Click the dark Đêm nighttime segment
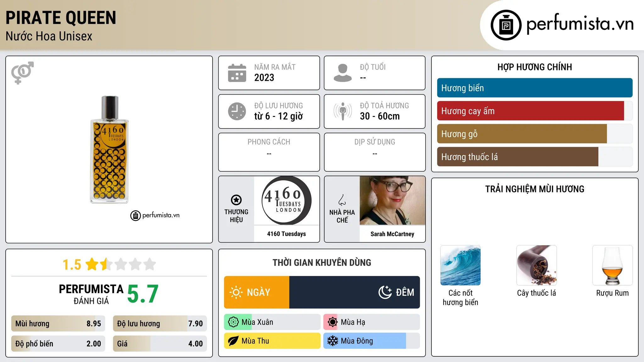 point(355,292)
